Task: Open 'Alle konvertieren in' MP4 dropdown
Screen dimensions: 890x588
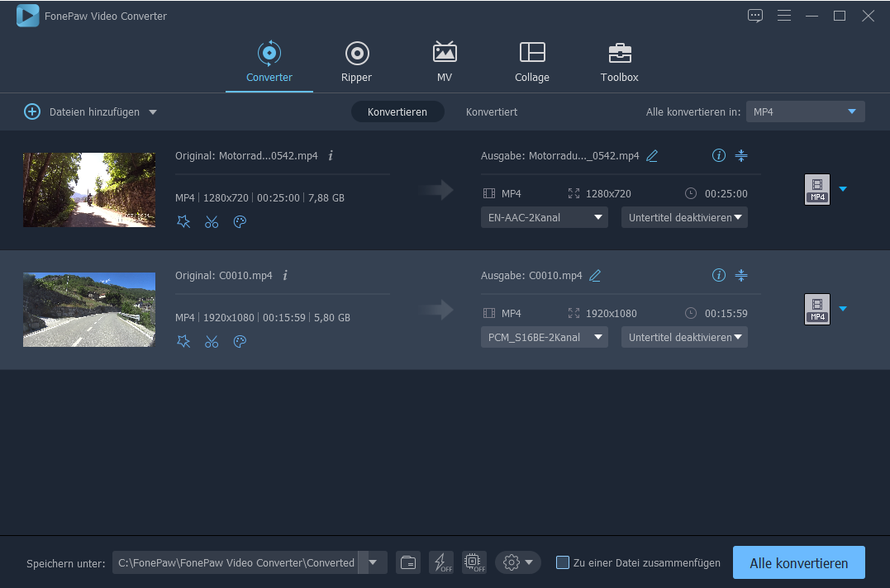Action: [x=805, y=111]
